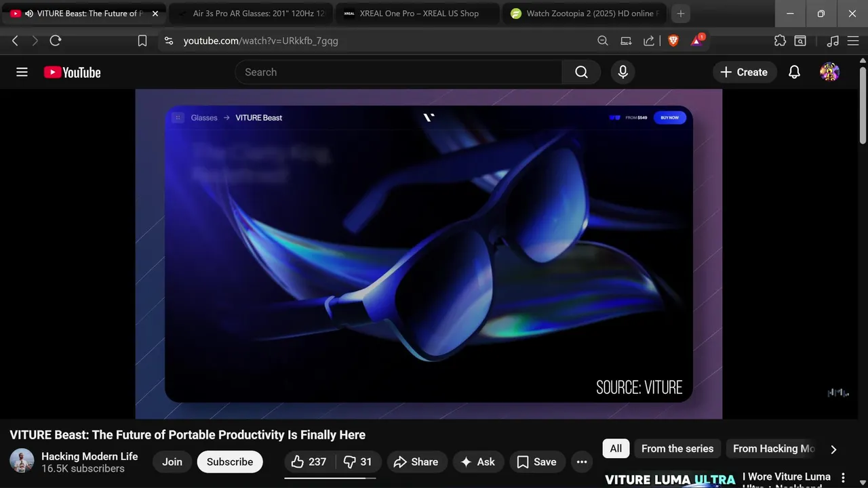
Task: Share the video
Action: pos(417,462)
